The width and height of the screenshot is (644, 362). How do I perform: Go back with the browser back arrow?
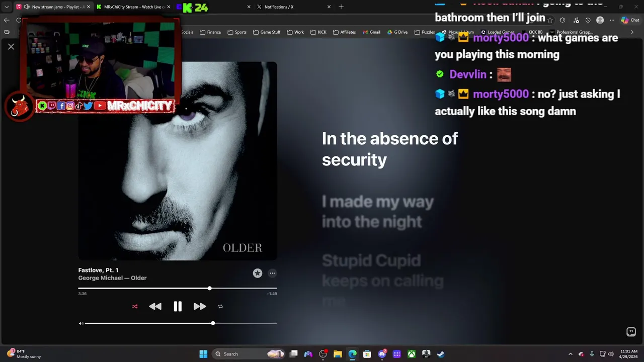coord(7,20)
